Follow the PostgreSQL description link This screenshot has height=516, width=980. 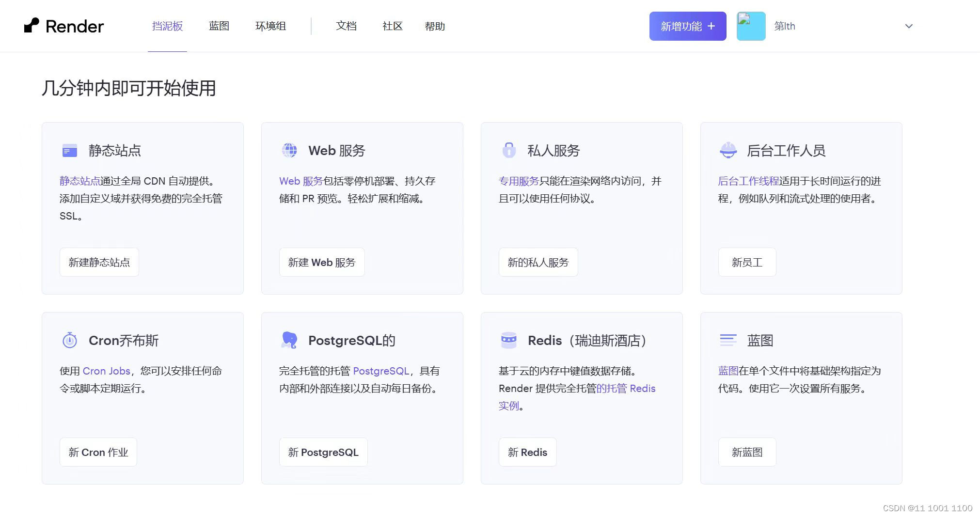click(381, 371)
